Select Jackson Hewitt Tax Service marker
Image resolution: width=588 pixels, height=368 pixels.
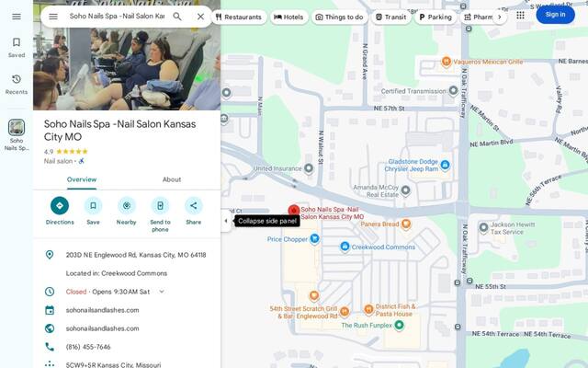(484, 227)
